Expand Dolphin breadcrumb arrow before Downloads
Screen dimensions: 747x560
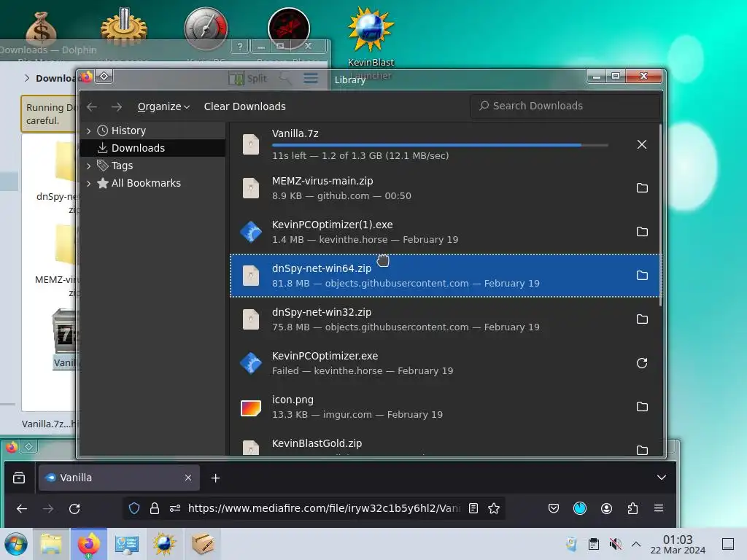click(27, 78)
